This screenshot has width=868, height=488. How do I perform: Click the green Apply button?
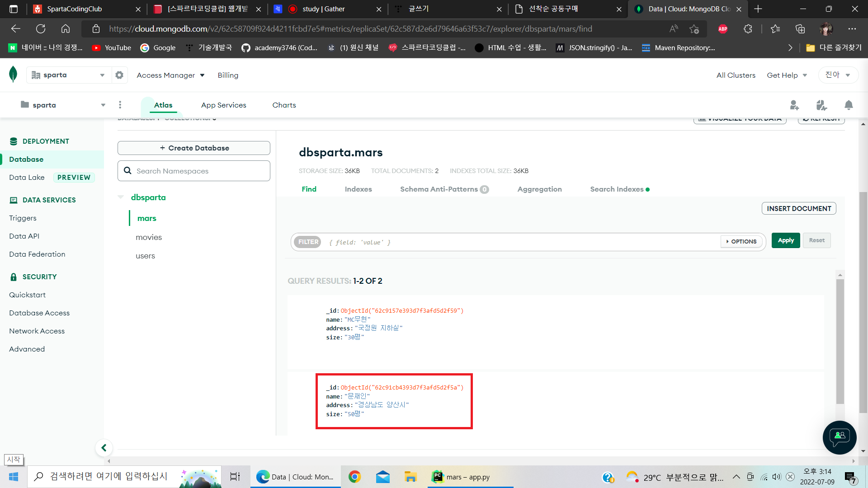point(786,240)
